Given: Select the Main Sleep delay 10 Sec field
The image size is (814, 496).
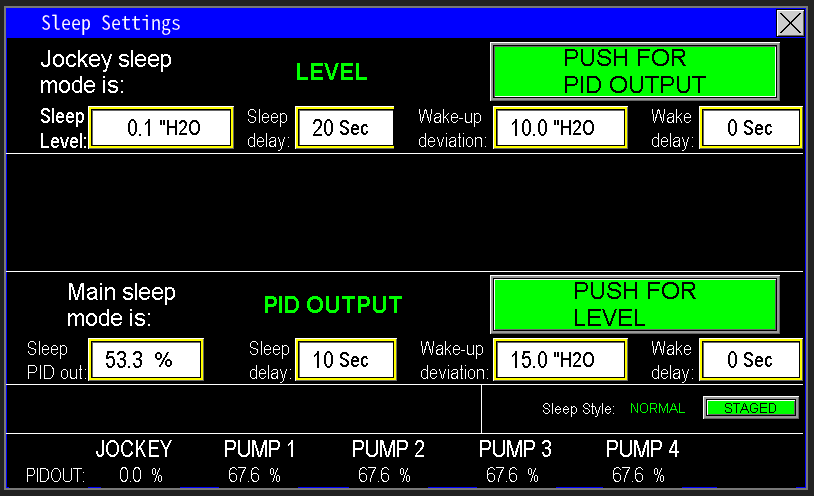Looking at the screenshot, I should (344, 360).
